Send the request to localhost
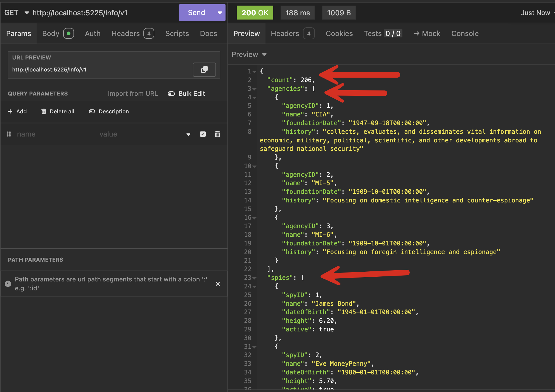This screenshot has height=392, width=555. pyautogui.click(x=196, y=13)
